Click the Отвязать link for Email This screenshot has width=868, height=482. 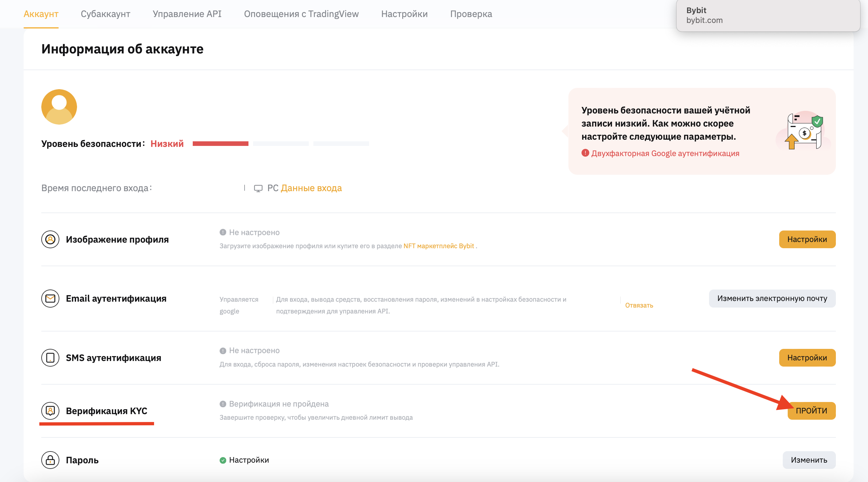pyautogui.click(x=639, y=305)
